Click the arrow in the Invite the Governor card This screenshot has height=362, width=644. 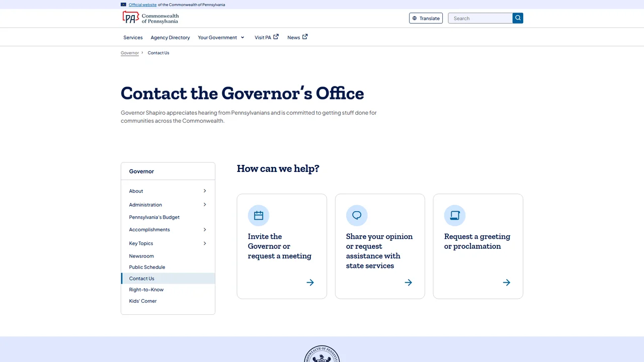(x=310, y=283)
